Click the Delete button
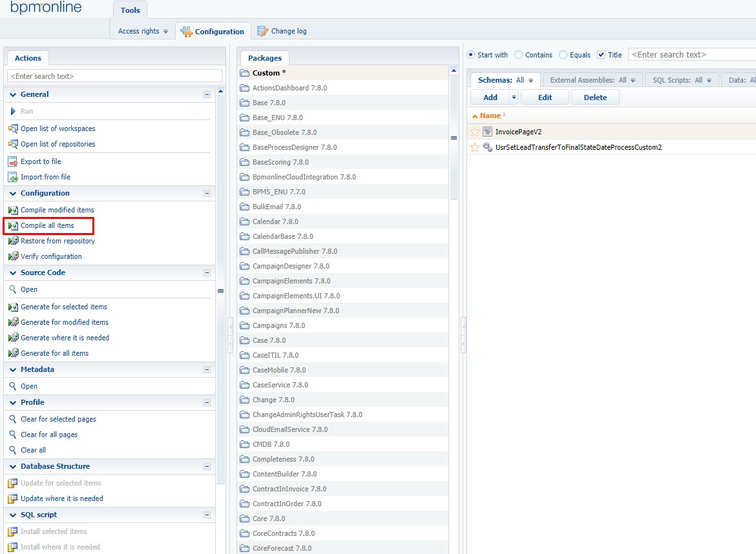 click(595, 97)
